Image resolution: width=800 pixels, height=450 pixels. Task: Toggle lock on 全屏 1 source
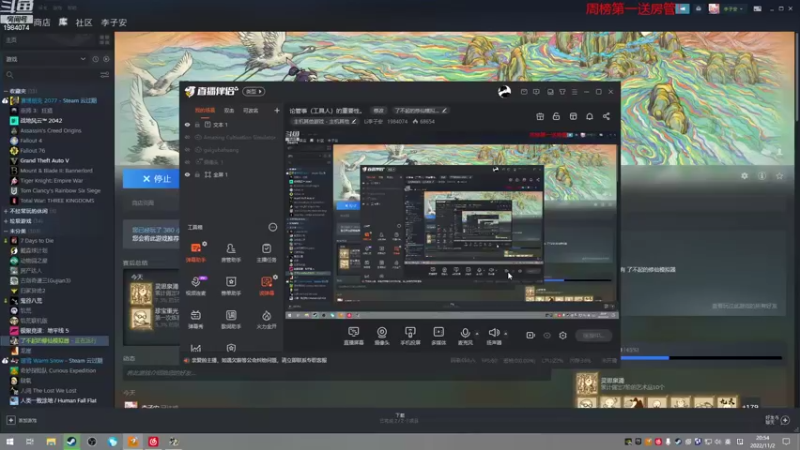[197, 174]
